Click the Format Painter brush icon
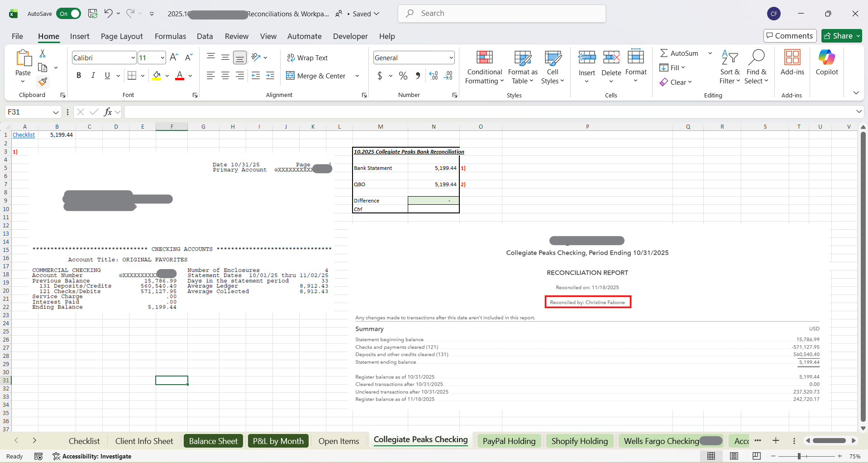This screenshot has height=463, width=868. click(x=43, y=82)
